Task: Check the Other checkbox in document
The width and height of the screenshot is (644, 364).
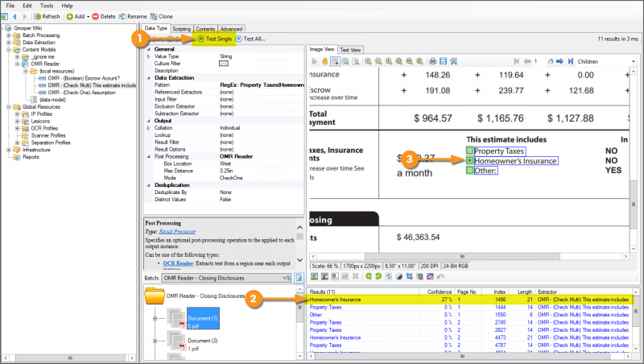Action: coord(469,170)
